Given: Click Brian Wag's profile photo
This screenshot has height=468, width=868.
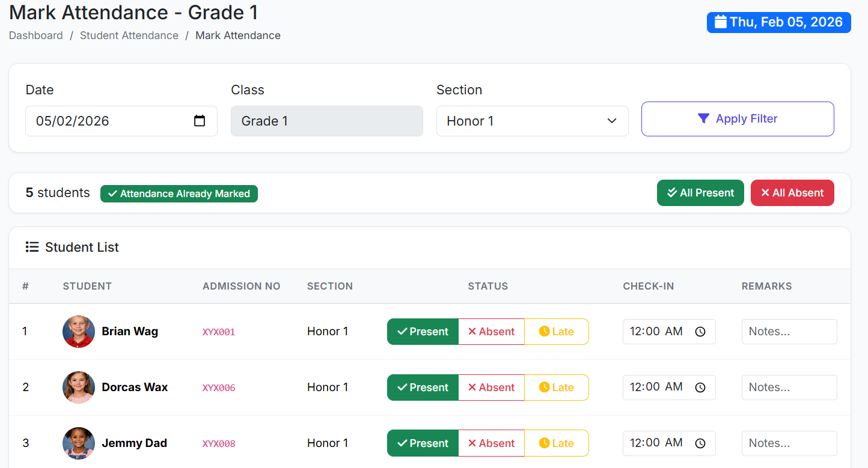Looking at the screenshot, I should [x=79, y=332].
